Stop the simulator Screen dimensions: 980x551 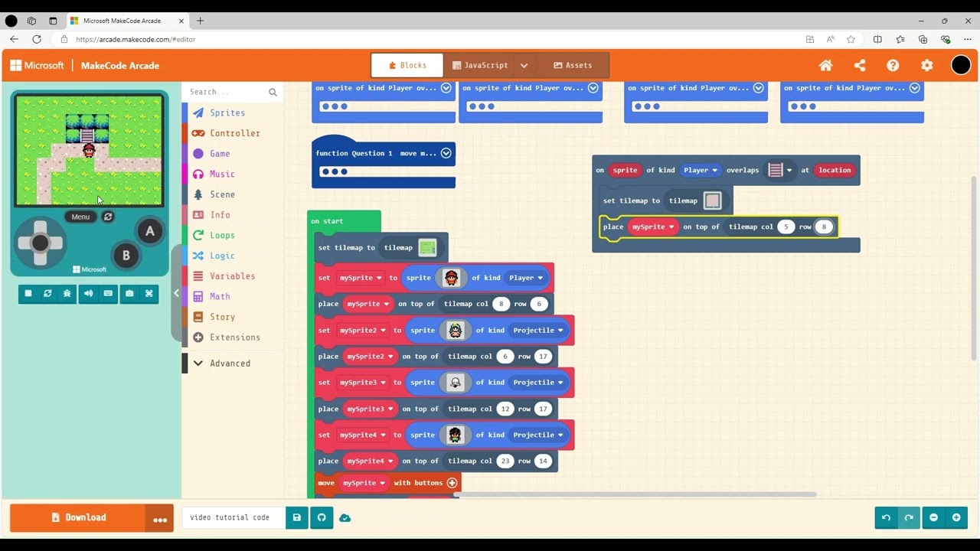28,294
